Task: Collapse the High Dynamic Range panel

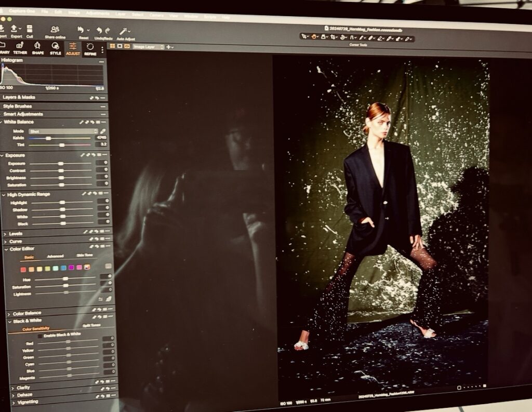Action: [x=4, y=195]
